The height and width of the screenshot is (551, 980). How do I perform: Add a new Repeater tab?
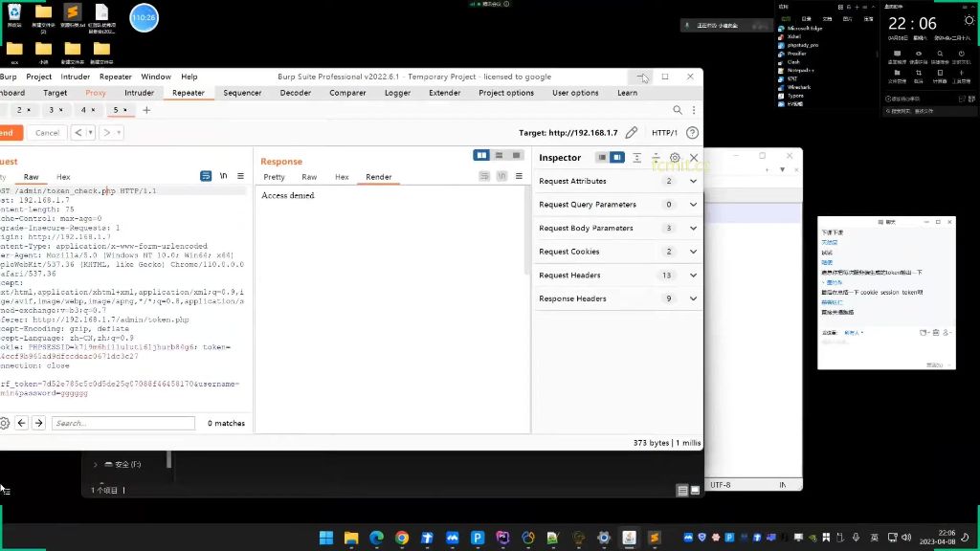pyautogui.click(x=146, y=110)
